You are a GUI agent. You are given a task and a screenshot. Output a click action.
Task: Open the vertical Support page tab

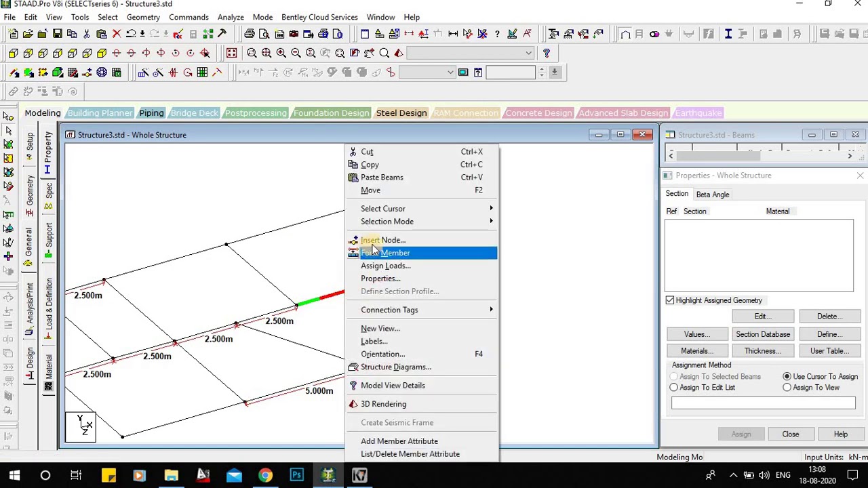pyautogui.click(x=48, y=241)
